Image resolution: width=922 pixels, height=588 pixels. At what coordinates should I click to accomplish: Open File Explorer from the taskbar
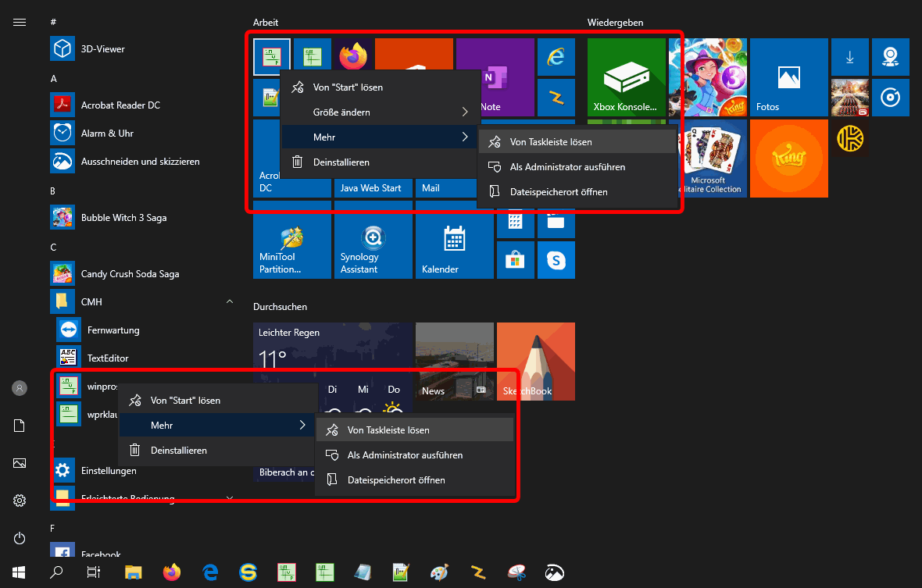(x=134, y=572)
